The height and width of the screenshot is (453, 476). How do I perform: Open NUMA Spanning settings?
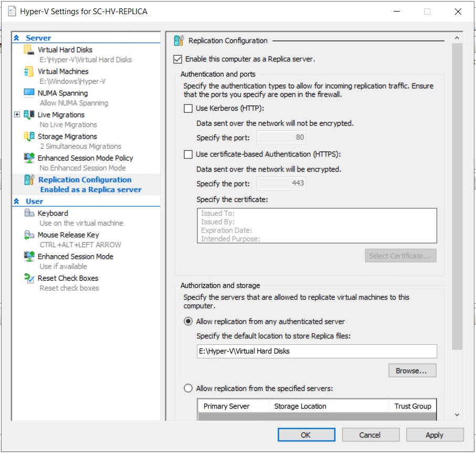62,93
